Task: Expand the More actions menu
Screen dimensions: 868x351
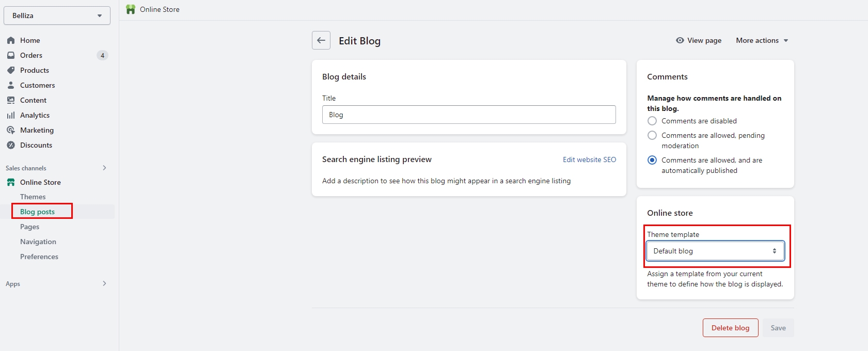Action: (x=762, y=40)
